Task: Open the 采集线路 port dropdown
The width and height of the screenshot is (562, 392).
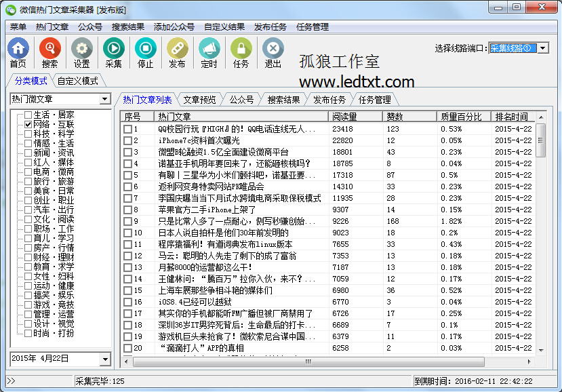Action: pyautogui.click(x=543, y=47)
